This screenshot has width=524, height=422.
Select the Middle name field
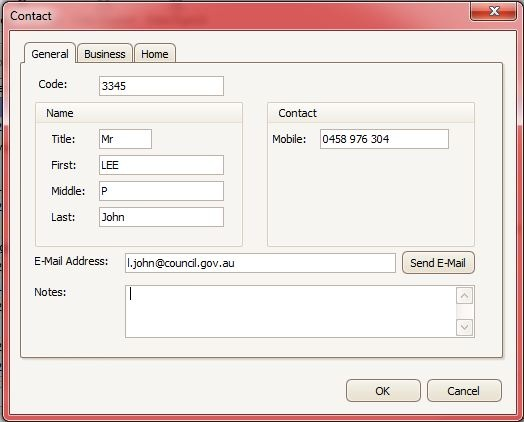[x=161, y=191]
